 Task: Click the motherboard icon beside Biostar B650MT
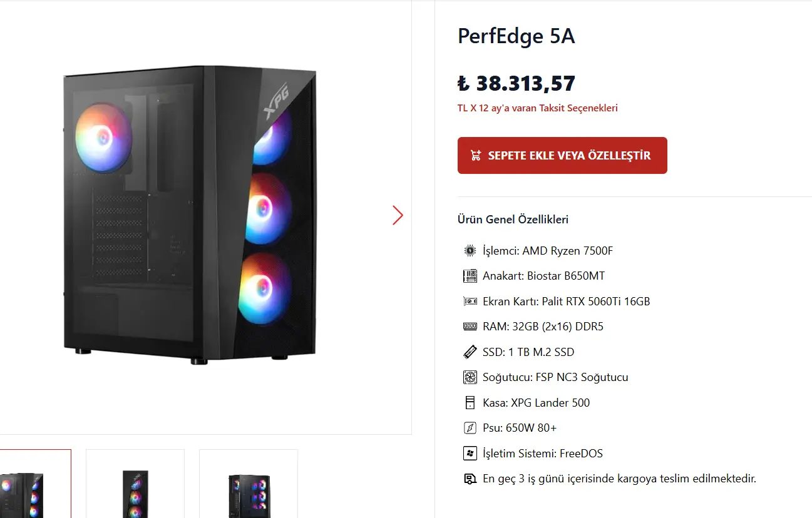point(470,276)
